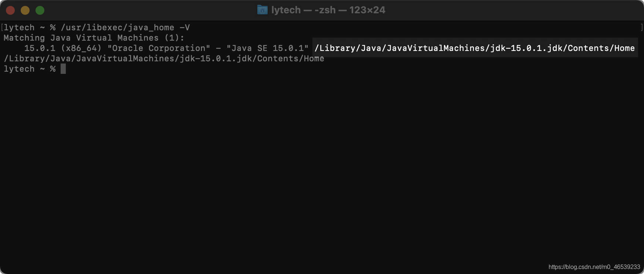Click the 'Java SE 15.0.1' quoted text

[267, 48]
